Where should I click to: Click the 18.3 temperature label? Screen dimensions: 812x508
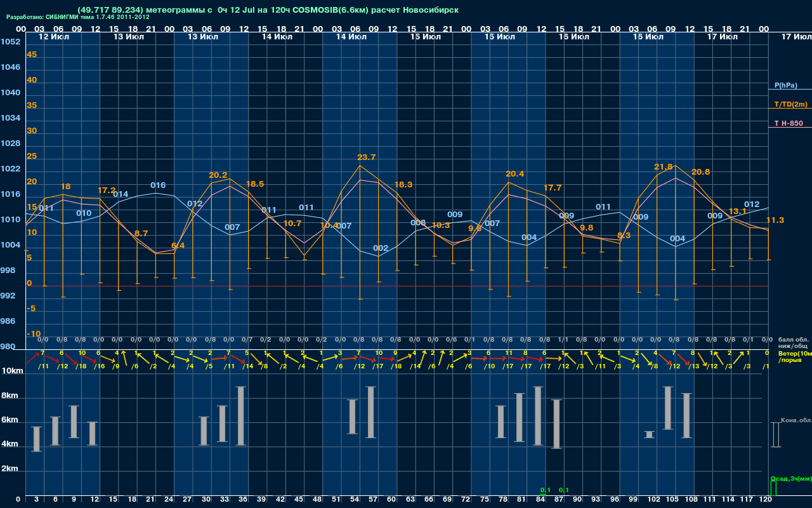[403, 184]
